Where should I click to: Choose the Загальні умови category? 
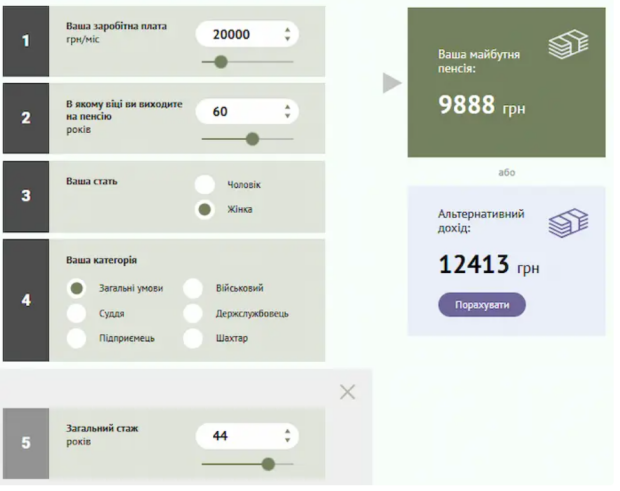(x=76, y=288)
